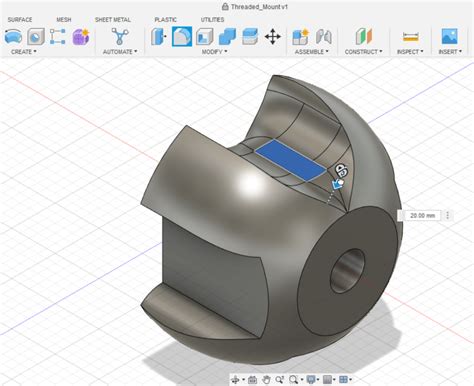474x386 pixels.
Task: Select the Press Pull tool
Action: (x=159, y=36)
